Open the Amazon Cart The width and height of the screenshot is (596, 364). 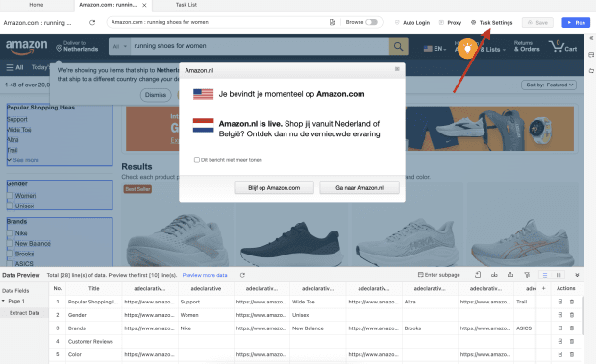pos(563,47)
